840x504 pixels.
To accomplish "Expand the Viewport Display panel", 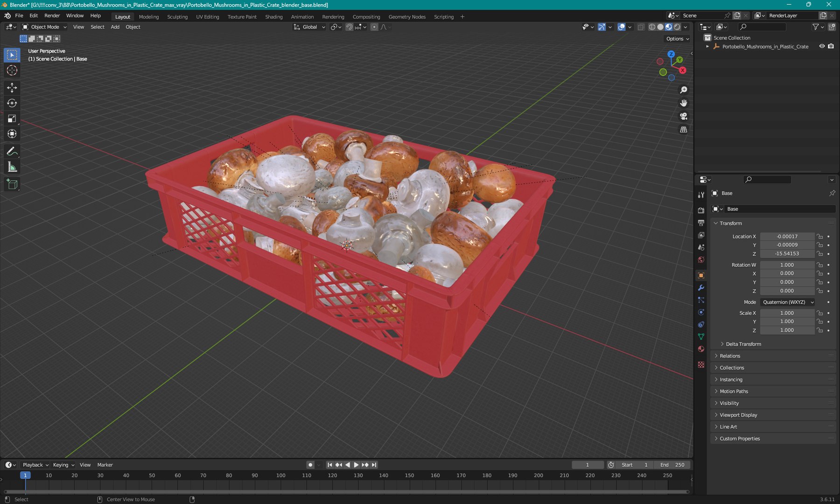I will pyautogui.click(x=738, y=415).
